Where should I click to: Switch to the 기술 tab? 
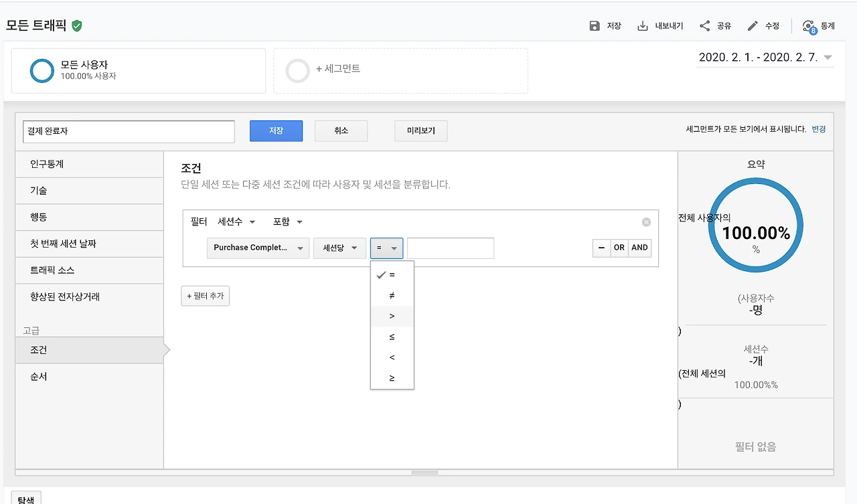[x=89, y=191]
